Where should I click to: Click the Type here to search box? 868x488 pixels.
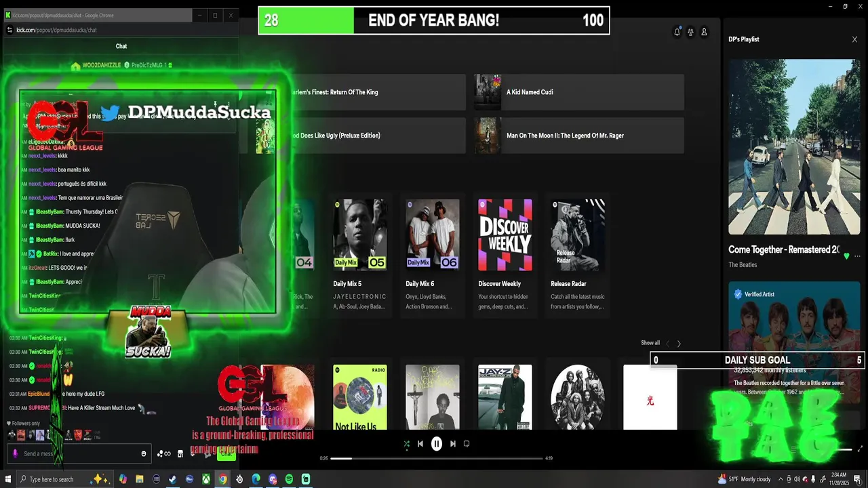(64, 479)
